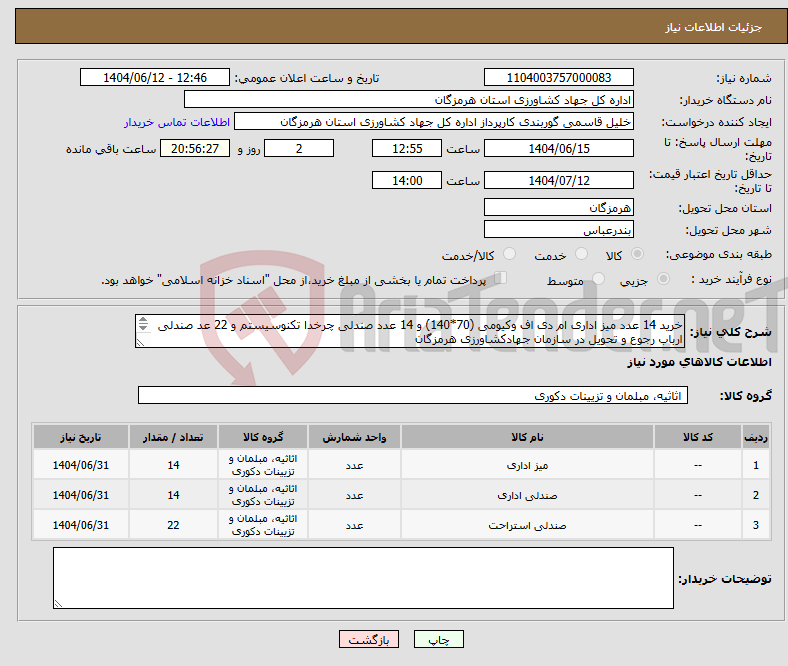
Task: Click the تاریخ نیاز column header
Action: point(80,438)
